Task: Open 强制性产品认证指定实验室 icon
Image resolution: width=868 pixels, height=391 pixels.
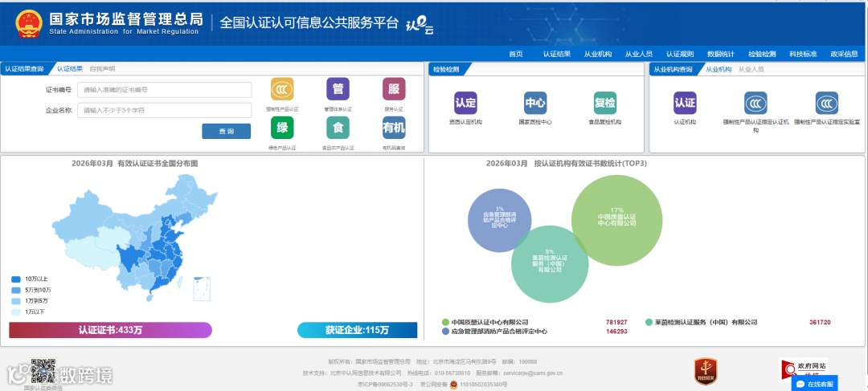Action: tap(826, 103)
